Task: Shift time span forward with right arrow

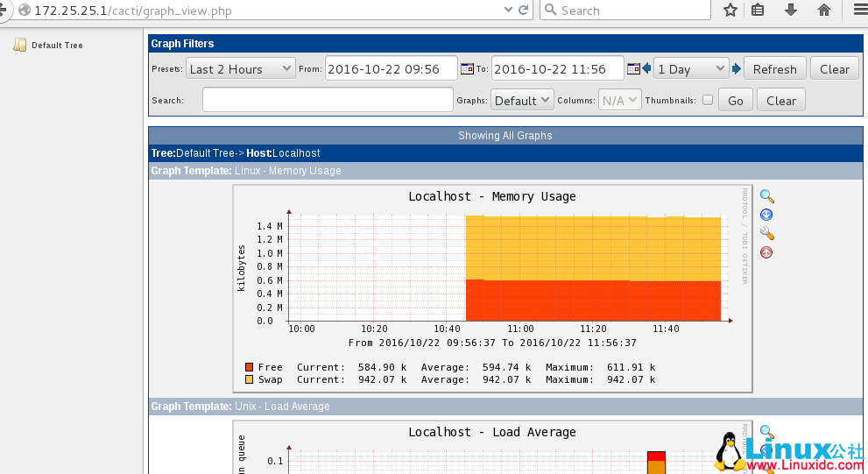Action: [737, 68]
